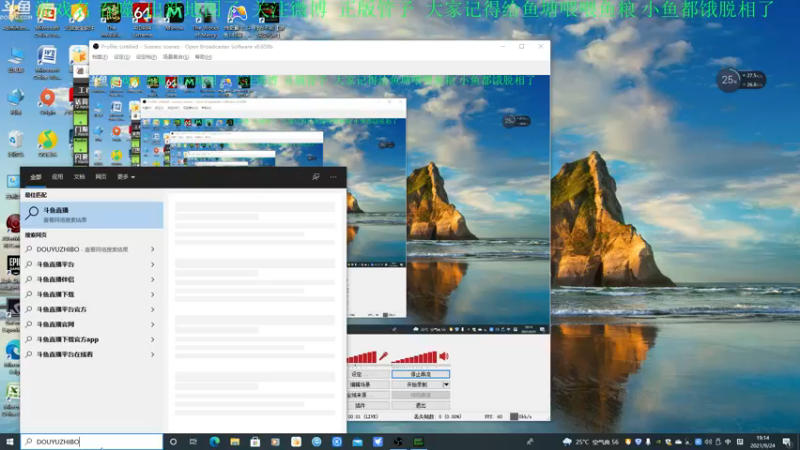Click the 退出 exit button in OBS
The image size is (800, 450).
pyautogui.click(x=420, y=406)
